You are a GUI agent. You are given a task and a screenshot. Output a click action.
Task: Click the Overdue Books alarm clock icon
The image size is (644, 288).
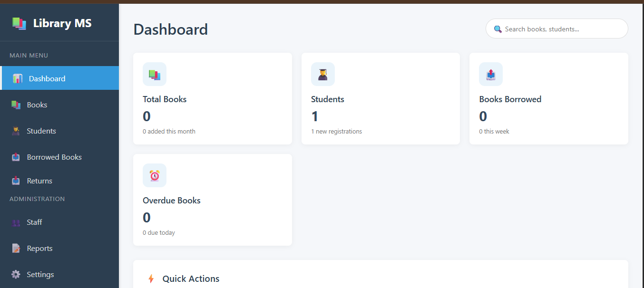tap(155, 175)
